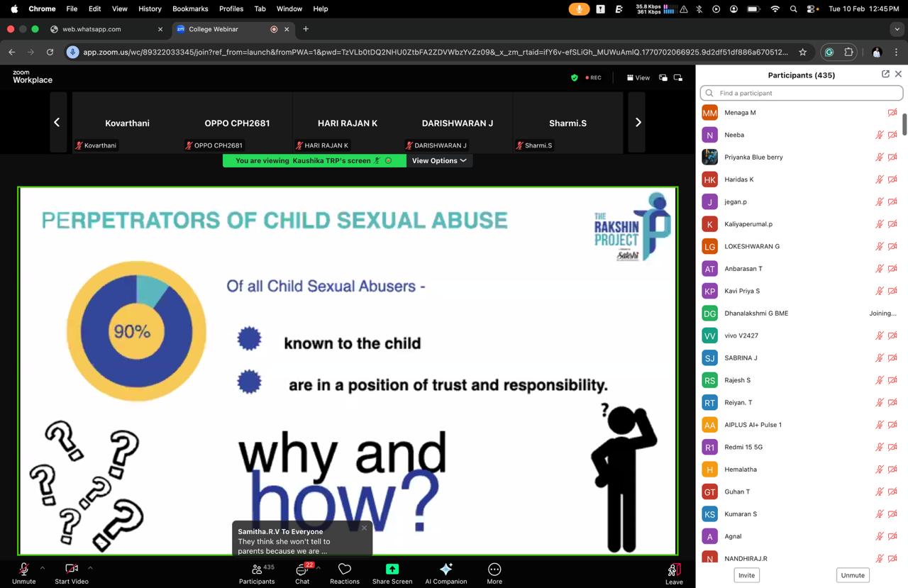Click the green Share Screen icon

coord(392,569)
